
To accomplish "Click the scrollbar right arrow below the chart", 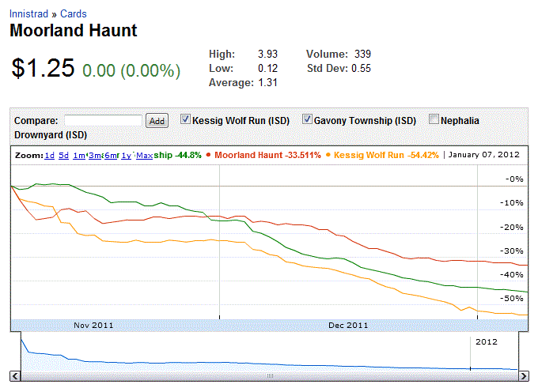I will click(523, 375).
